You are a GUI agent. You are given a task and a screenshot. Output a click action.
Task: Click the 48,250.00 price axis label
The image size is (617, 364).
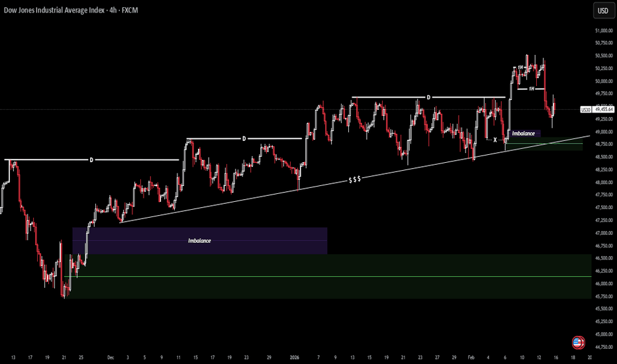[604, 169]
